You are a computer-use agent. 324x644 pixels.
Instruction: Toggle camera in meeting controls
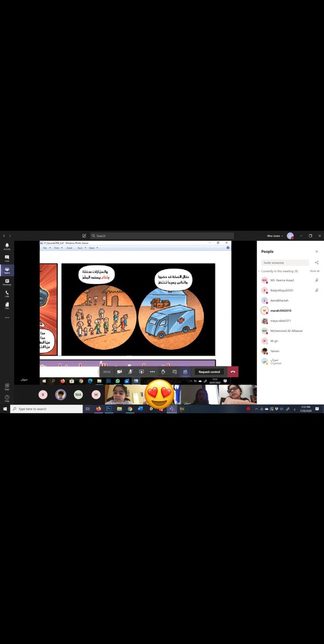click(x=120, y=371)
